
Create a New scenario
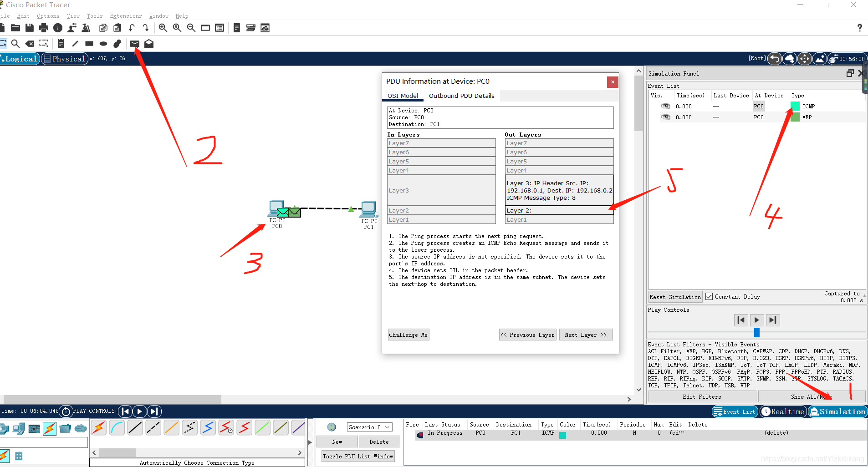pos(337,442)
